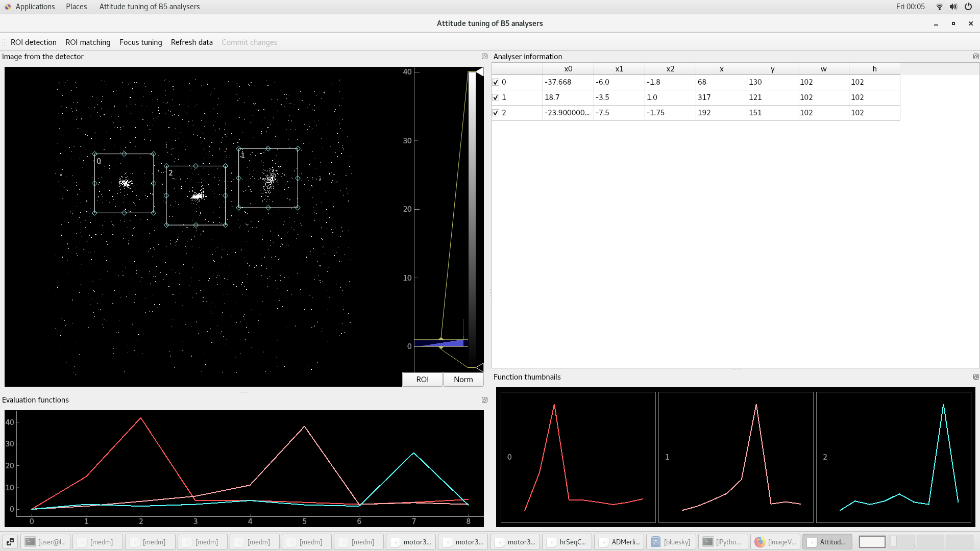
Task: Toggle analyser 2 checkbox in table
Action: click(496, 113)
